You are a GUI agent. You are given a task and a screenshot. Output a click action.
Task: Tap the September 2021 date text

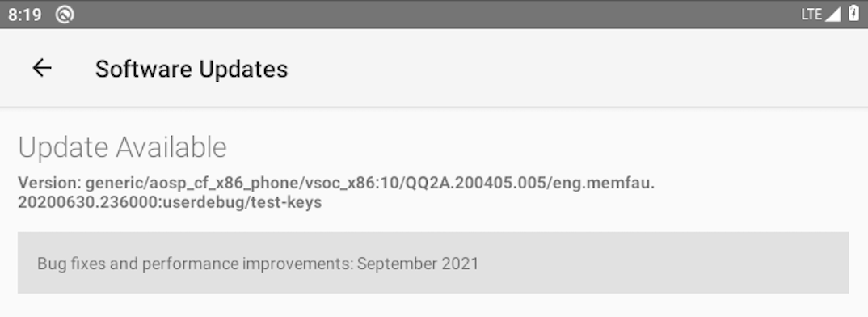(418, 264)
